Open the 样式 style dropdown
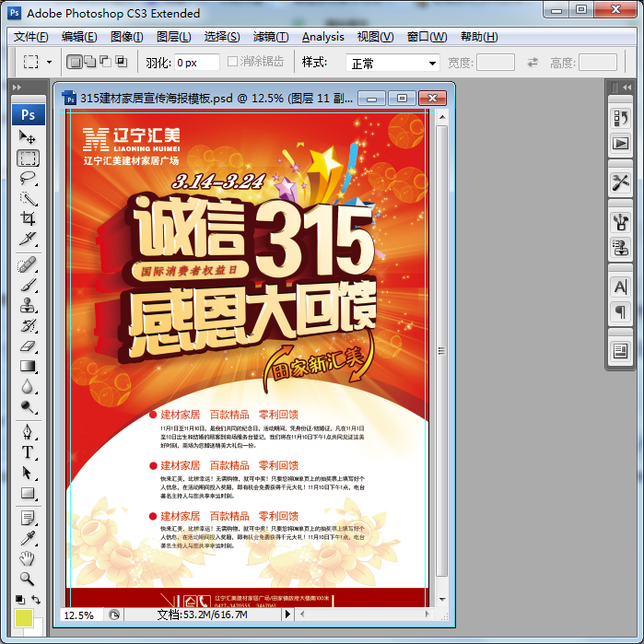 392,64
